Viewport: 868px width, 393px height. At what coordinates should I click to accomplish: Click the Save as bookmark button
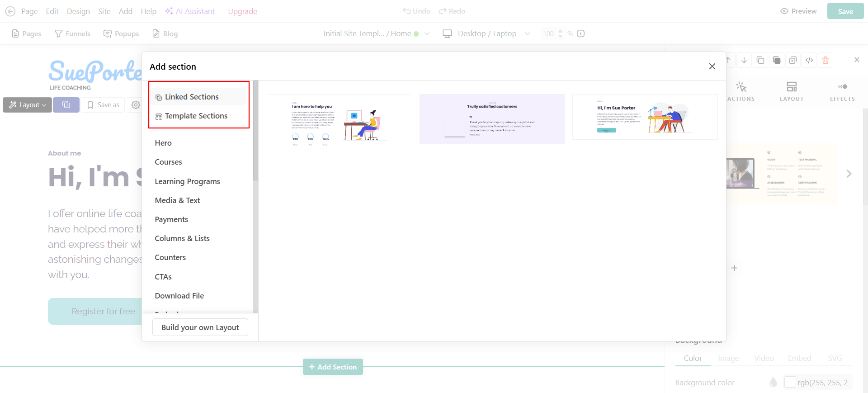[x=103, y=105]
